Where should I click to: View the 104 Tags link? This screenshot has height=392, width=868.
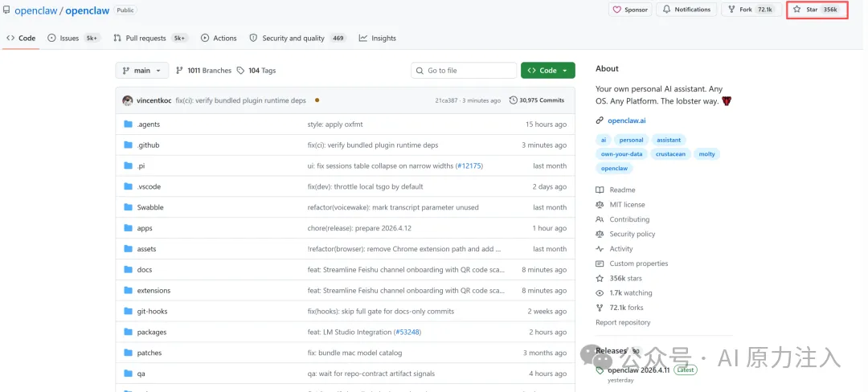pyautogui.click(x=256, y=70)
